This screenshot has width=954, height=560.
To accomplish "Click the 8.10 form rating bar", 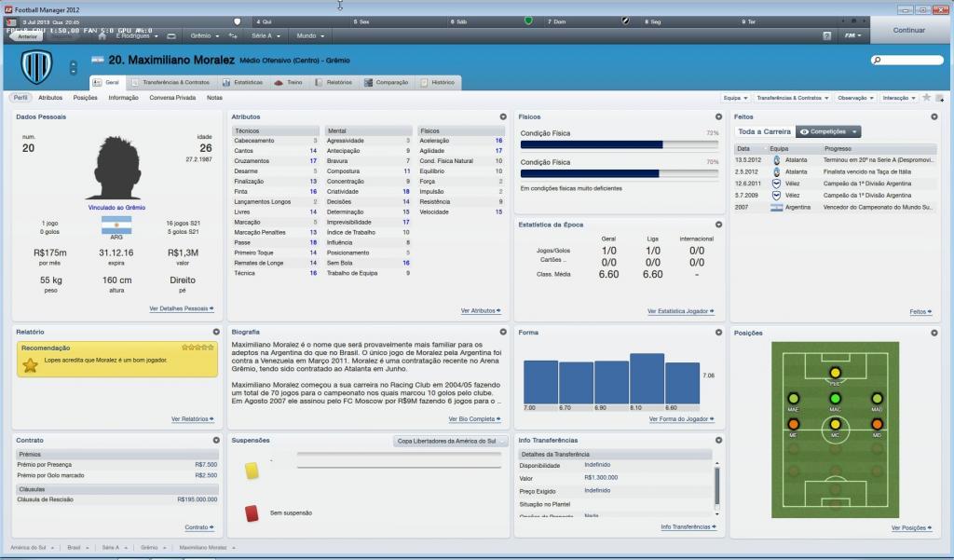I will 647,378.
